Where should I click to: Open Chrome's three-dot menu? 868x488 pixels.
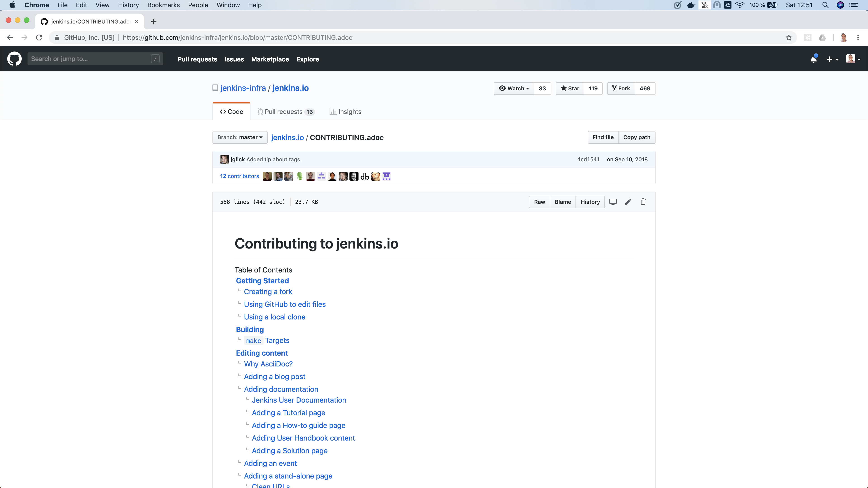click(x=858, y=37)
